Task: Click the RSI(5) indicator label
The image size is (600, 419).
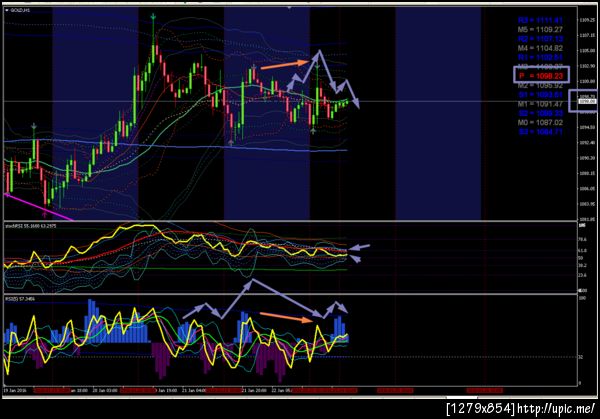Action: pyautogui.click(x=20, y=299)
